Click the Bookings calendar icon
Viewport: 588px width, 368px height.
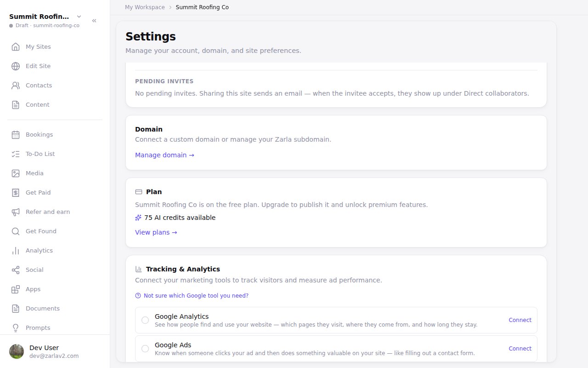click(x=16, y=135)
